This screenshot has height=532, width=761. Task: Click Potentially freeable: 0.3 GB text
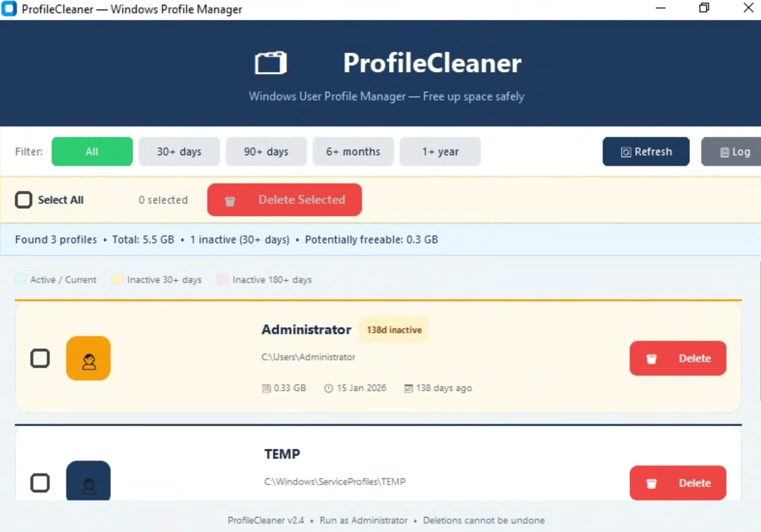coord(372,239)
